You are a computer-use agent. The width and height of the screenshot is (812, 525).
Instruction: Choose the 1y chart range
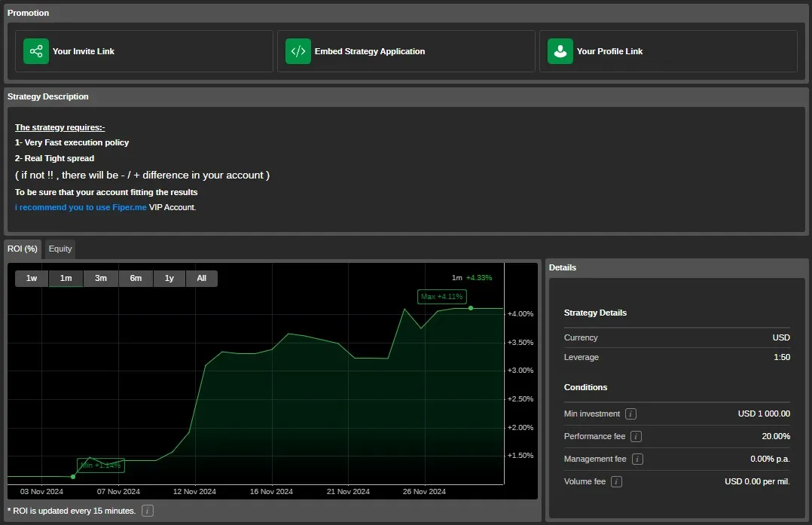169,278
